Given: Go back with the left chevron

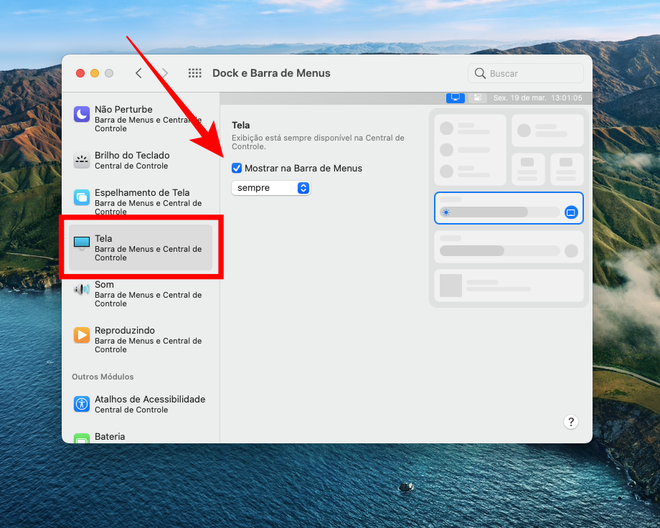Looking at the screenshot, I should point(138,73).
